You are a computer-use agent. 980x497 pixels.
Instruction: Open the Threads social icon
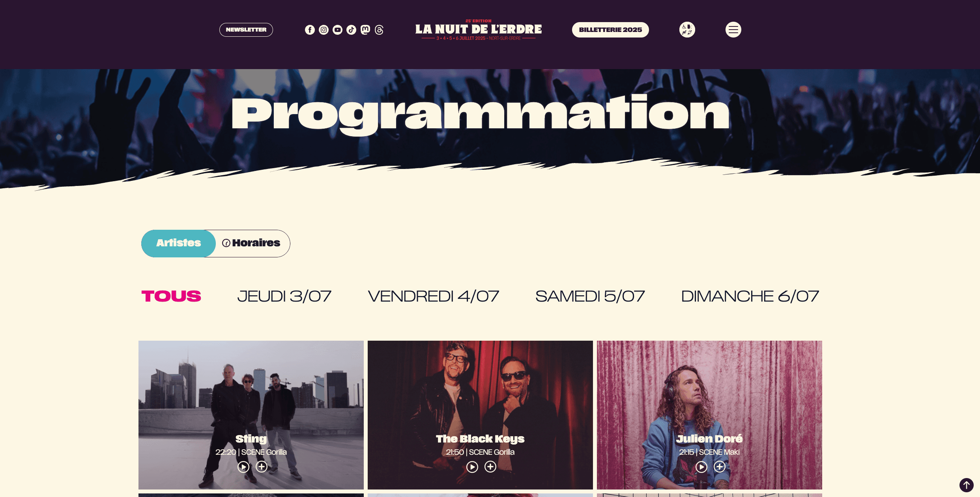(x=379, y=30)
